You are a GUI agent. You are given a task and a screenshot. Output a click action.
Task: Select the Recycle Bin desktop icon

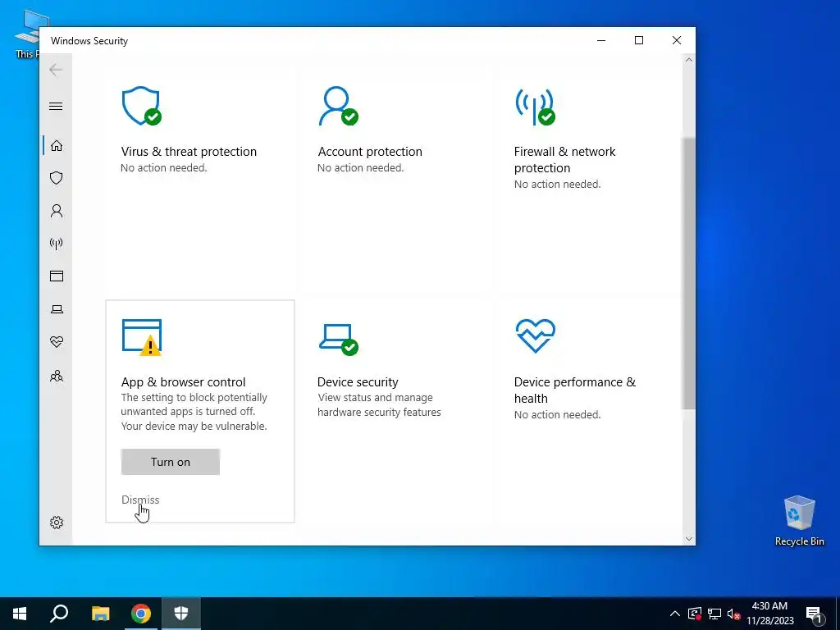pyautogui.click(x=799, y=521)
